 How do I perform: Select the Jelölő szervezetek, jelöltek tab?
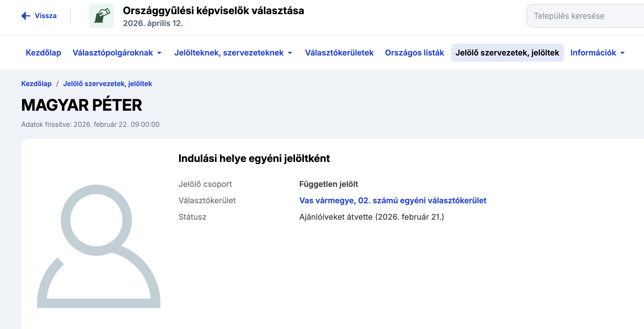507,53
